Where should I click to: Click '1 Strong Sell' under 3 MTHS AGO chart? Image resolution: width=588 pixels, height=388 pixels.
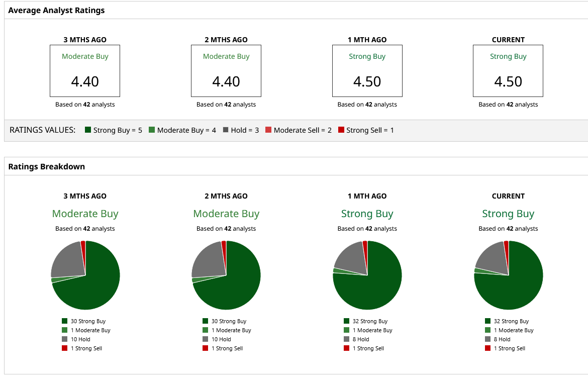(x=82, y=348)
